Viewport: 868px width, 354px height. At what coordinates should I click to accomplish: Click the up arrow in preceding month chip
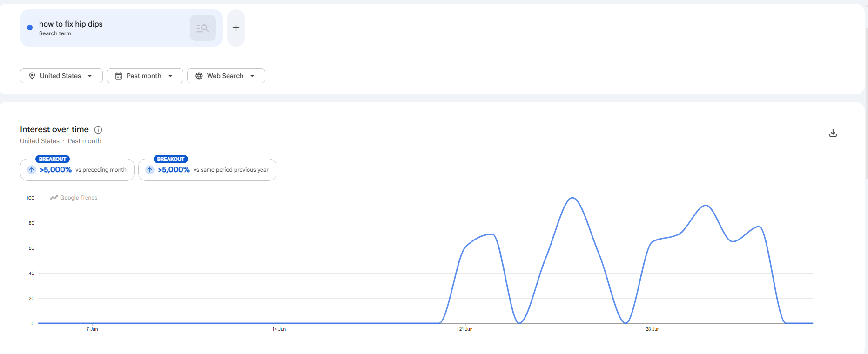pos(32,170)
